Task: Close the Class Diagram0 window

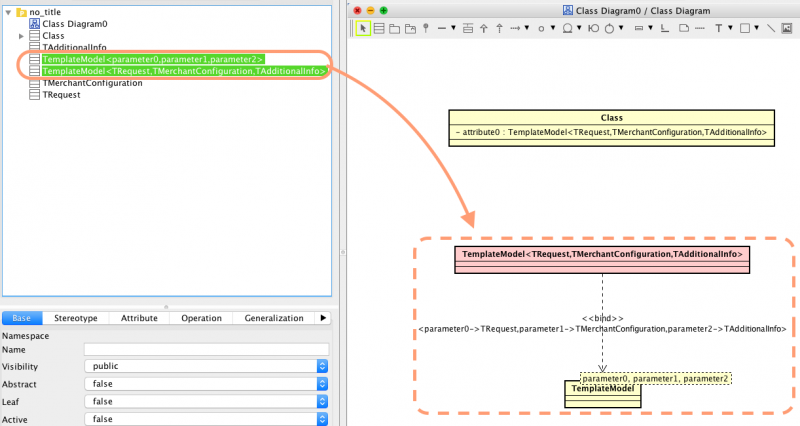Action: pyautogui.click(x=357, y=10)
